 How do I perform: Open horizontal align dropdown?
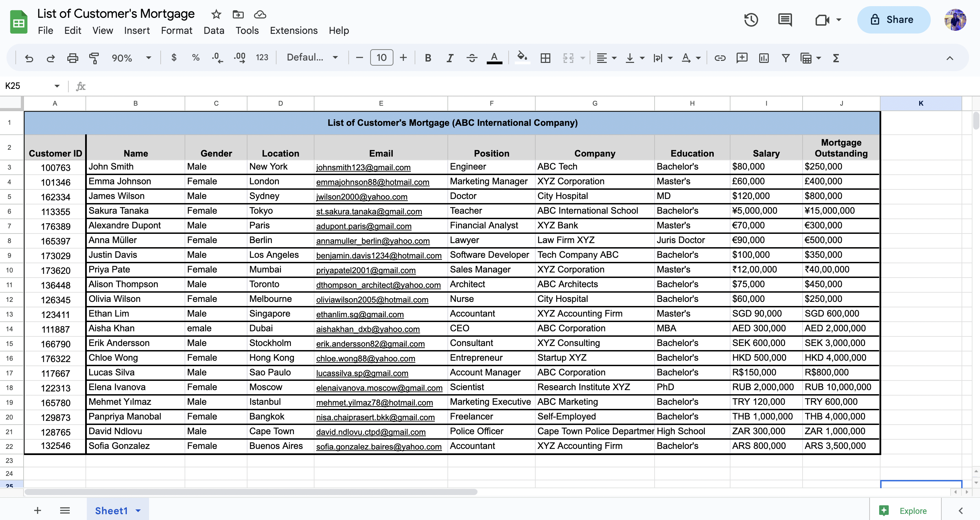click(606, 58)
